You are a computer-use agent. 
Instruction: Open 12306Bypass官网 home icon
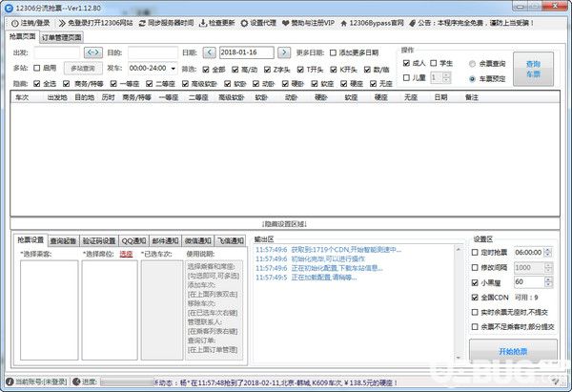point(343,23)
